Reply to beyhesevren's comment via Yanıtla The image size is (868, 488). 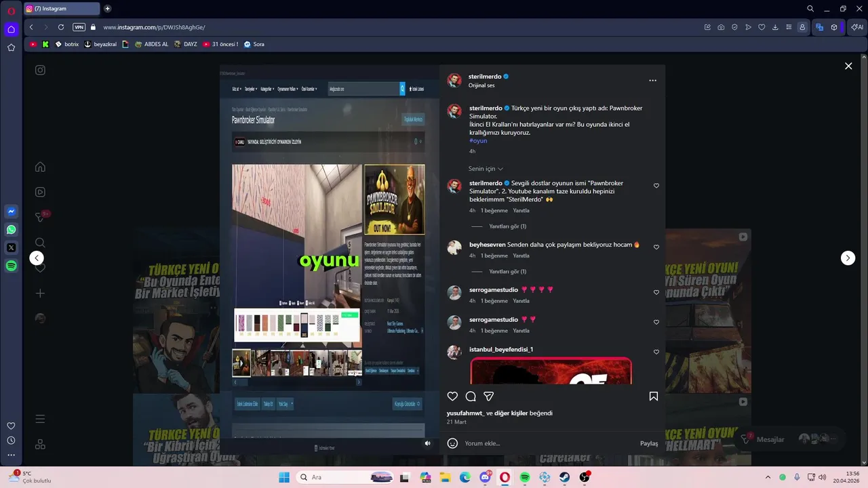click(521, 256)
